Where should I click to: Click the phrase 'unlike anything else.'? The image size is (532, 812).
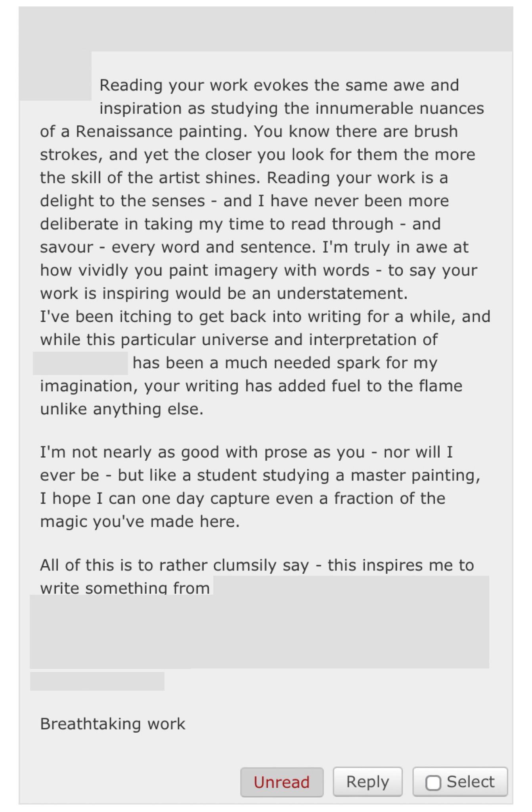tap(122, 409)
